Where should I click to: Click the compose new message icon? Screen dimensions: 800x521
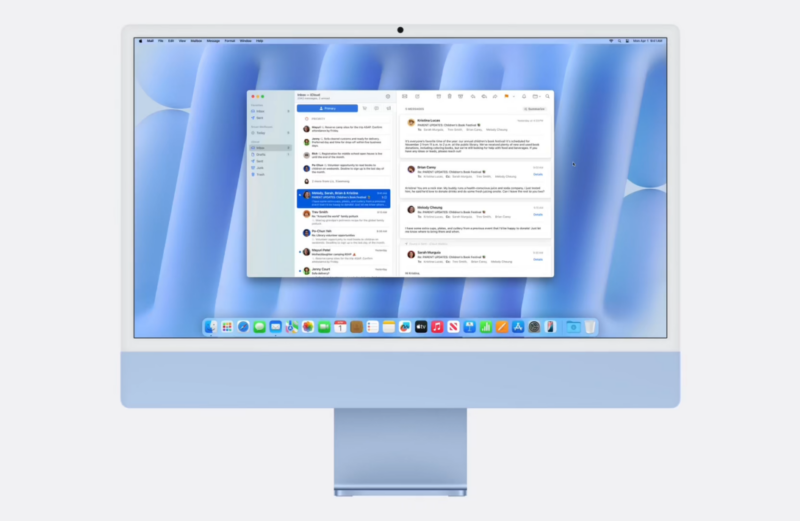point(417,96)
